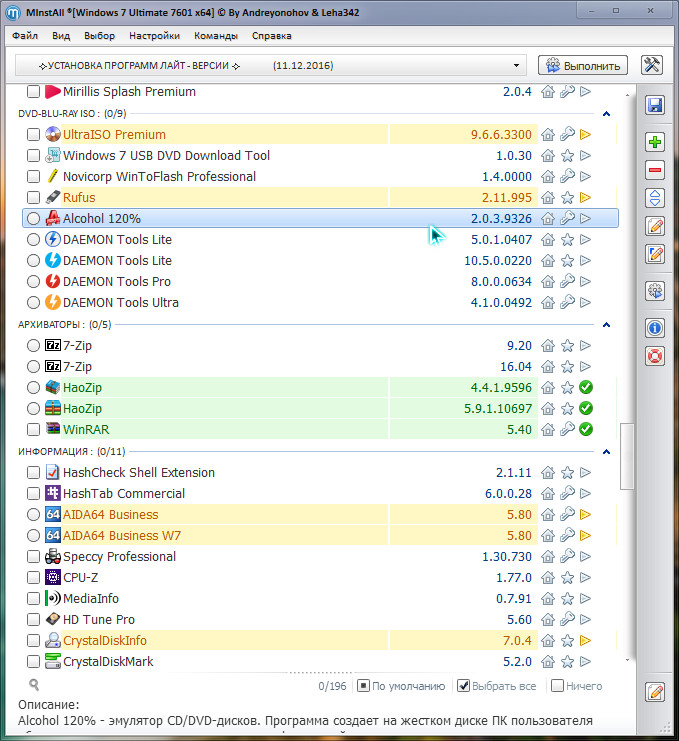Image resolution: width=679 pixels, height=741 pixels.
Task: Click the red minus remove icon
Action: click(x=655, y=170)
